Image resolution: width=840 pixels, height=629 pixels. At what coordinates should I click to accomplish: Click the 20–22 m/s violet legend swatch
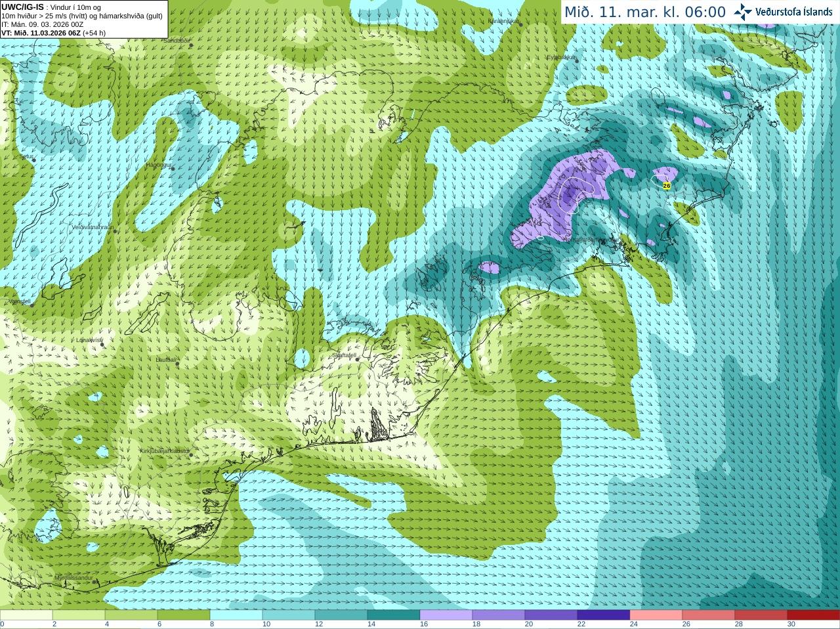551,615
